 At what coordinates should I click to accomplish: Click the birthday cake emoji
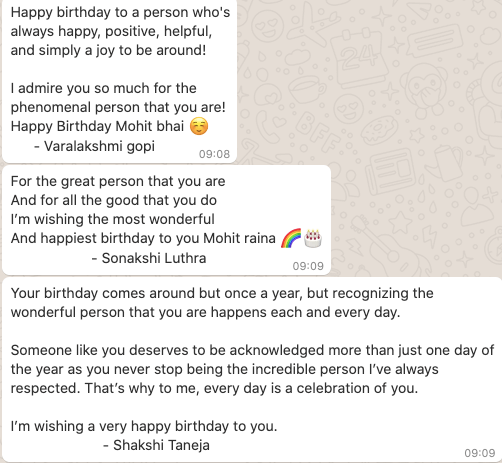pos(313,238)
